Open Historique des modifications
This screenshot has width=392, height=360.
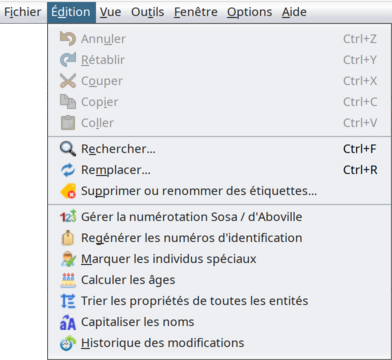click(219, 343)
